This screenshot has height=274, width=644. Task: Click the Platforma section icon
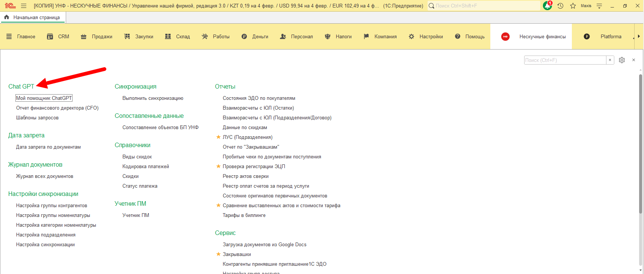[587, 36]
